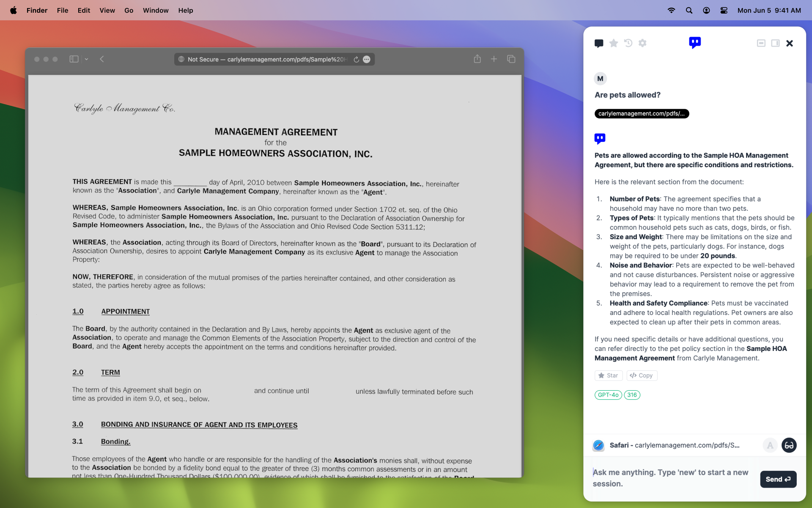The image size is (812, 508).
Task: Expand the Safari sidebar options chevron
Action: 86,59
